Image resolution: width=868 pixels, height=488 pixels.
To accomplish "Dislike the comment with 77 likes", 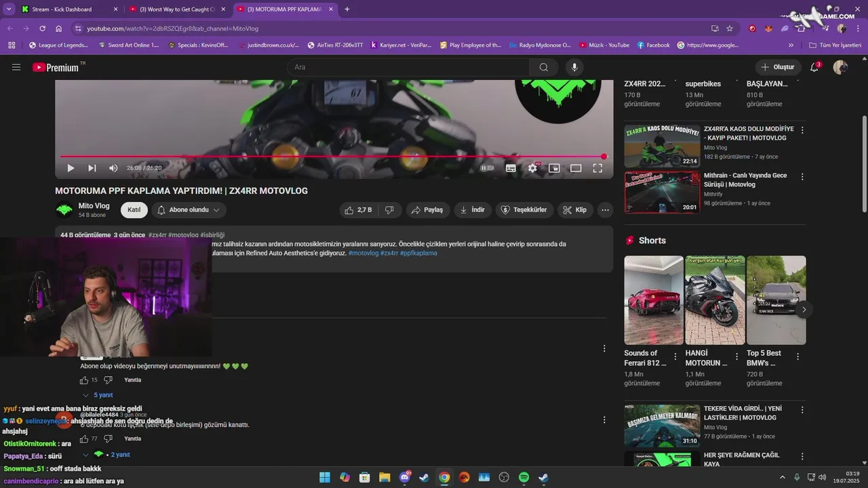I will click(x=108, y=439).
